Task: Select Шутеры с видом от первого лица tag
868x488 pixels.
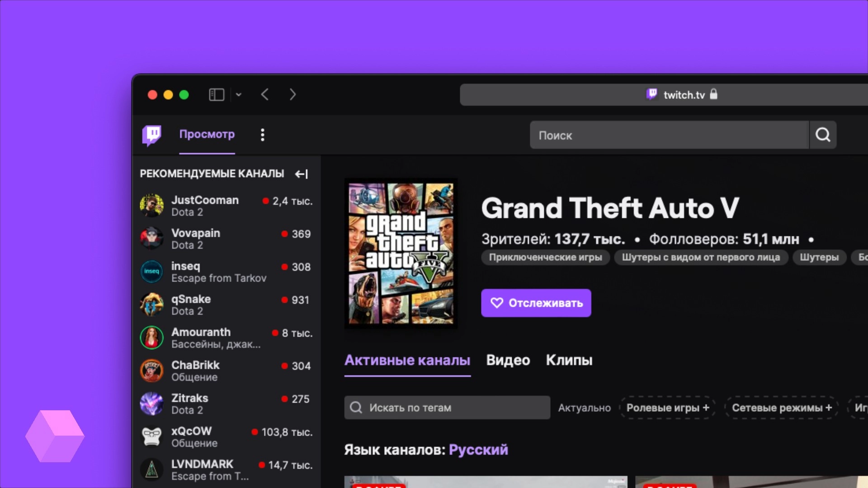Action: pyautogui.click(x=701, y=258)
